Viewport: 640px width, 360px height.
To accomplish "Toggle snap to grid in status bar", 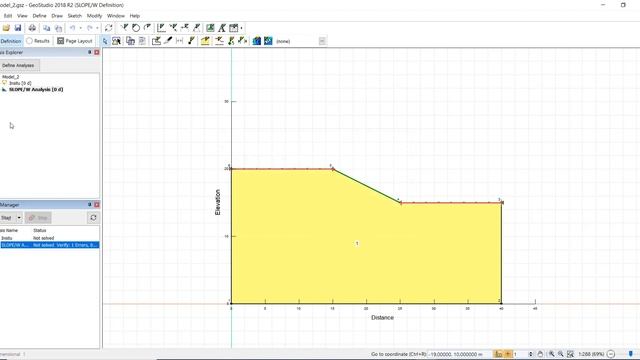I will 498,354.
